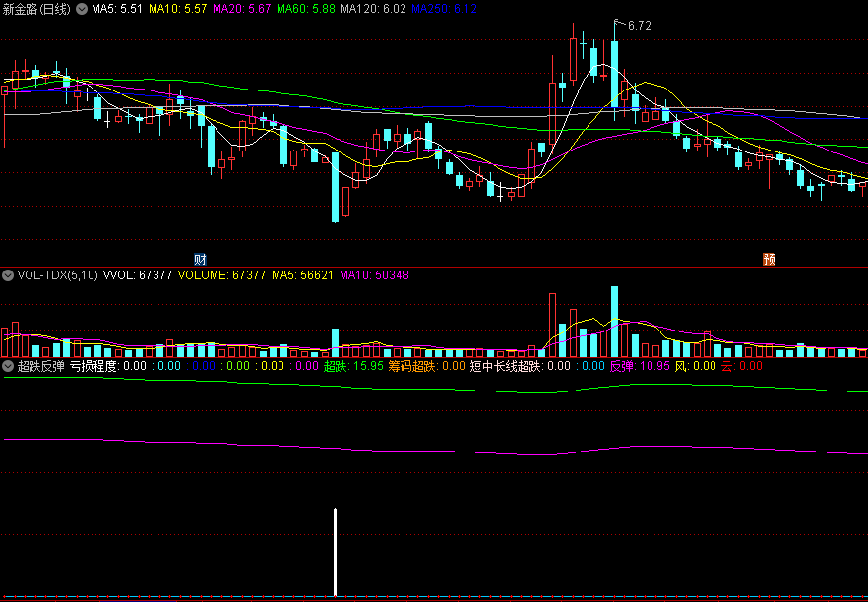This screenshot has width=868, height=602.
Task: Select the yellow MA10: 5.57 label
Action: click(178, 9)
